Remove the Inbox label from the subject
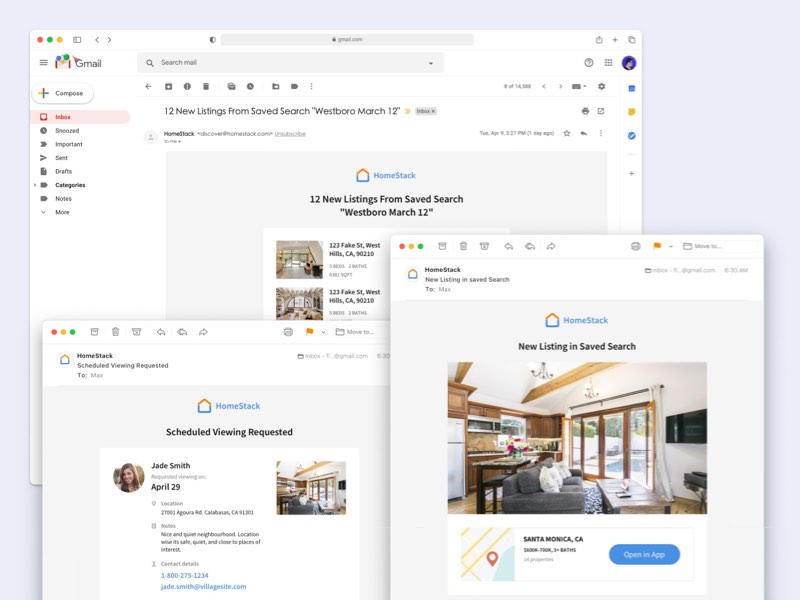Viewport: 800px width, 600px height. click(433, 111)
